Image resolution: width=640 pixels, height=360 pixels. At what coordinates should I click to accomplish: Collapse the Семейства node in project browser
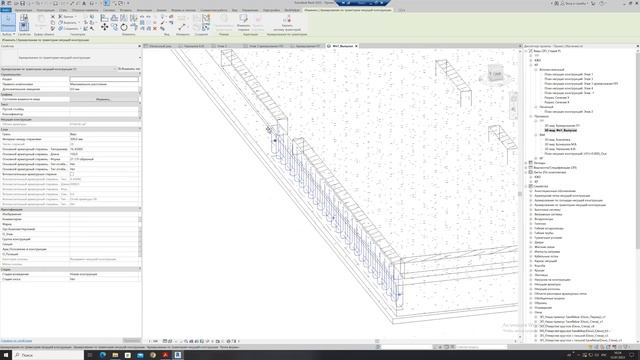tap(527, 186)
